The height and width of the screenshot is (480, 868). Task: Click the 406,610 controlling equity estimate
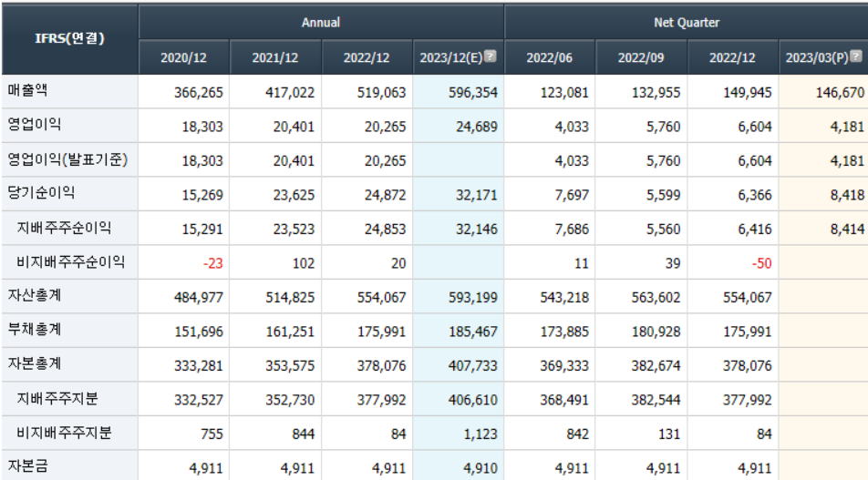[x=473, y=400]
